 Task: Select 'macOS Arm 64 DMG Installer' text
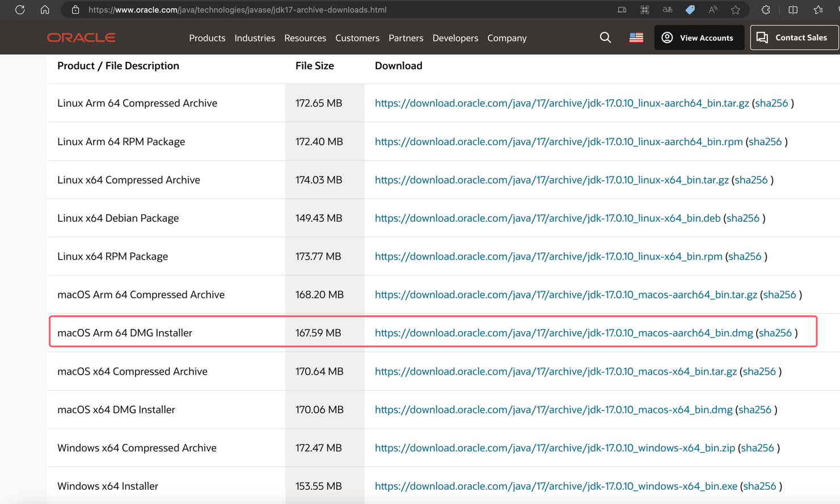pyautogui.click(x=125, y=333)
